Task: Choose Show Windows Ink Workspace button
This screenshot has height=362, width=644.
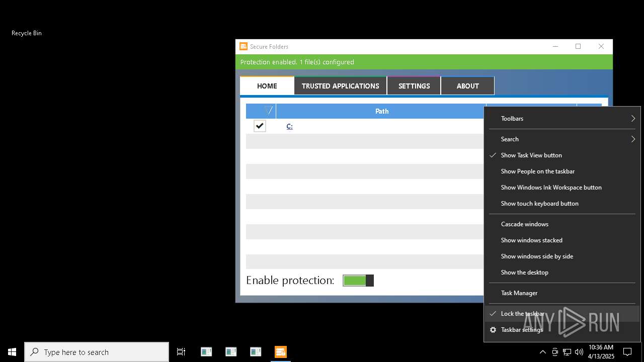Action: point(562,188)
